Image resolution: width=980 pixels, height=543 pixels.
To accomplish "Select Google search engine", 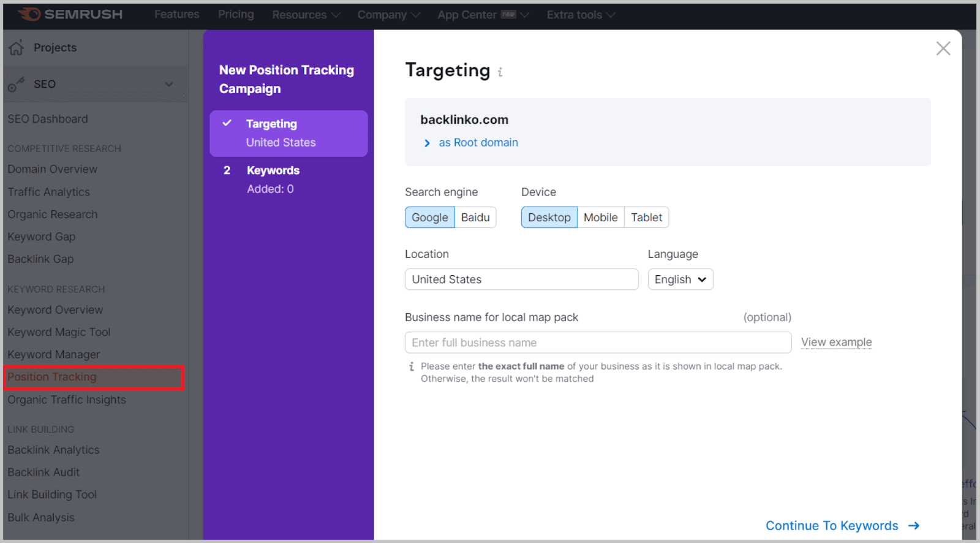I will point(429,218).
